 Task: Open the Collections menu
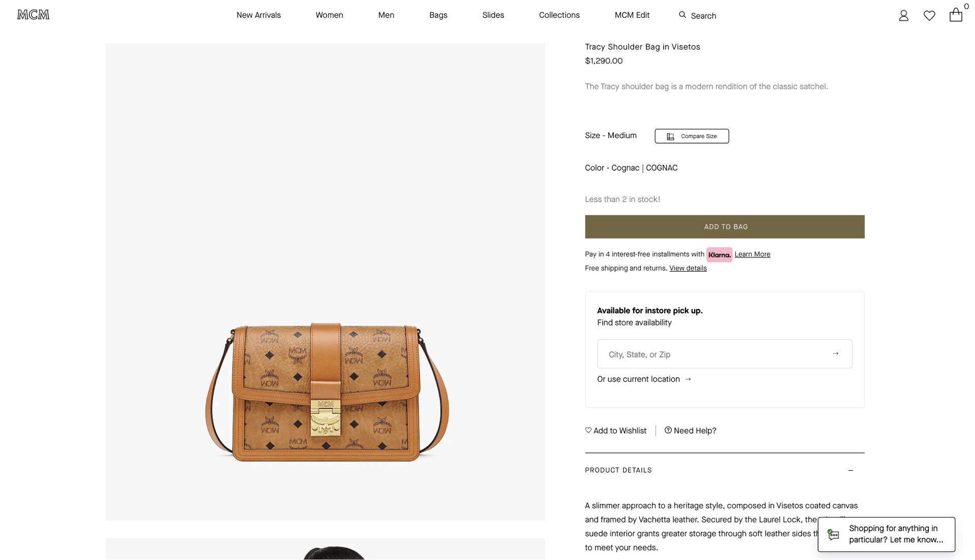pyautogui.click(x=559, y=15)
